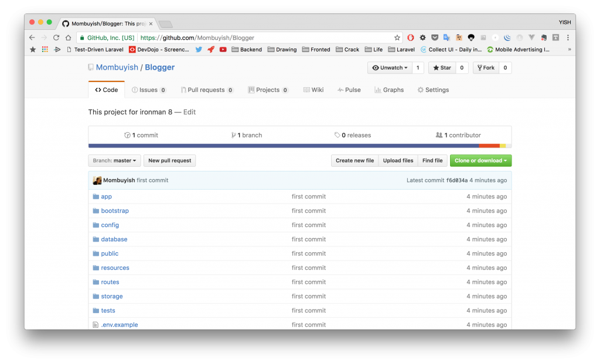Image resolution: width=600 pixels, height=364 pixels.
Task: Click the Blogger repository name link
Action: pos(159,67)
